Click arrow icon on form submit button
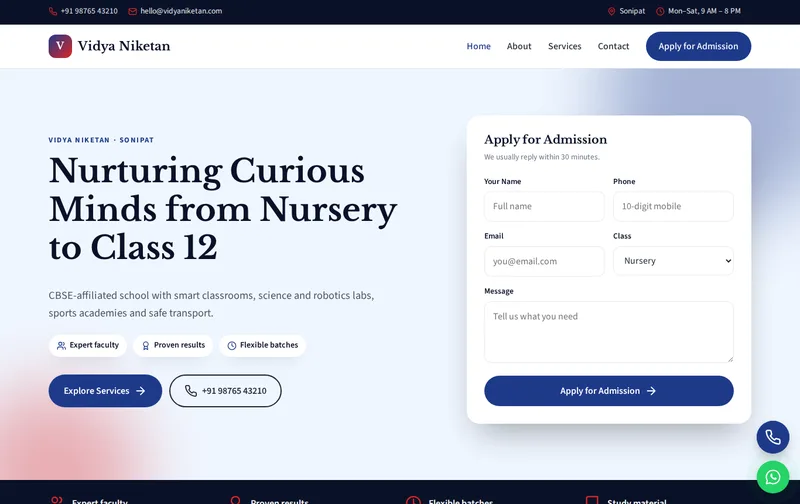Viewport: 800px width, 504px height. pos(651,391)
